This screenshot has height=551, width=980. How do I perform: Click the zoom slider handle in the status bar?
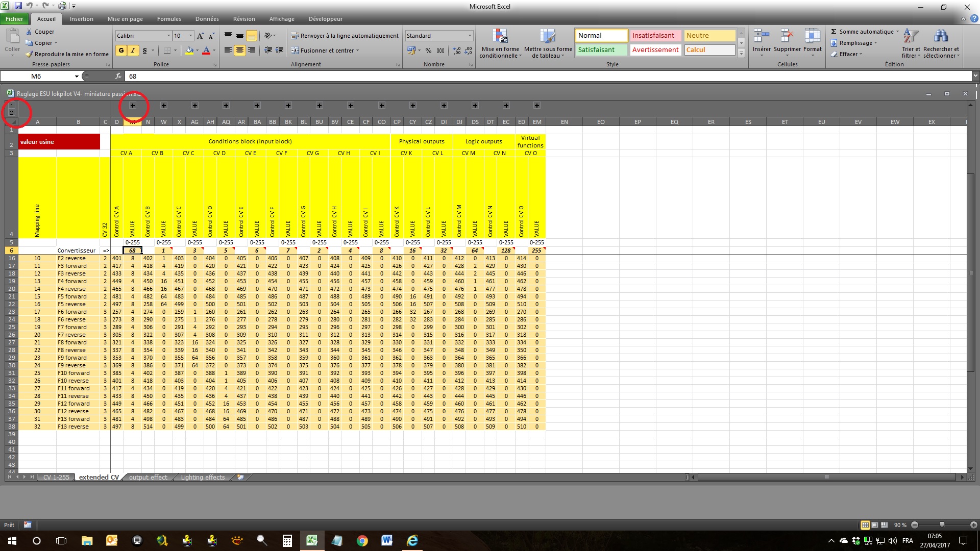pos(942,524)
